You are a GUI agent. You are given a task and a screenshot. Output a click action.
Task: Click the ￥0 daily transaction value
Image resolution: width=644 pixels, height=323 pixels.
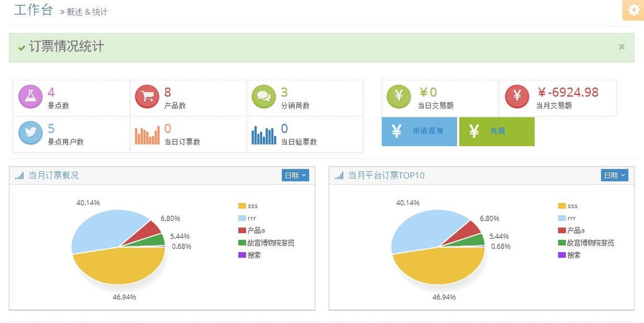[428, 92]
